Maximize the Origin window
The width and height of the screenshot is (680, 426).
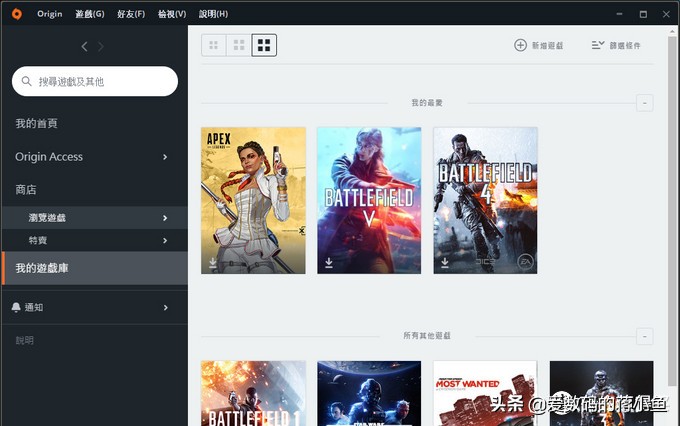[643, 14]
